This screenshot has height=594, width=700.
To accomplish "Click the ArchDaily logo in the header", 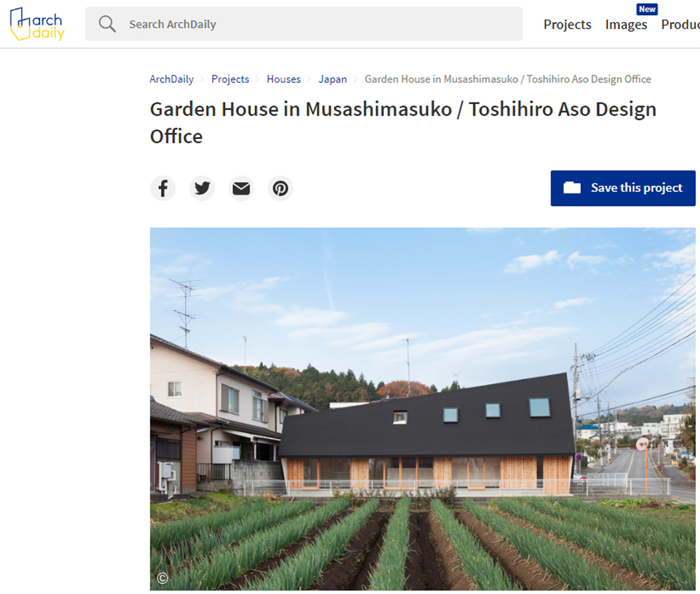I will [37, 24].
